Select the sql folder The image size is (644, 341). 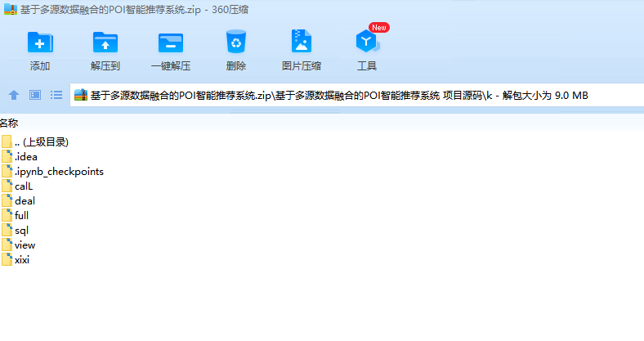(x=21, y=231)
